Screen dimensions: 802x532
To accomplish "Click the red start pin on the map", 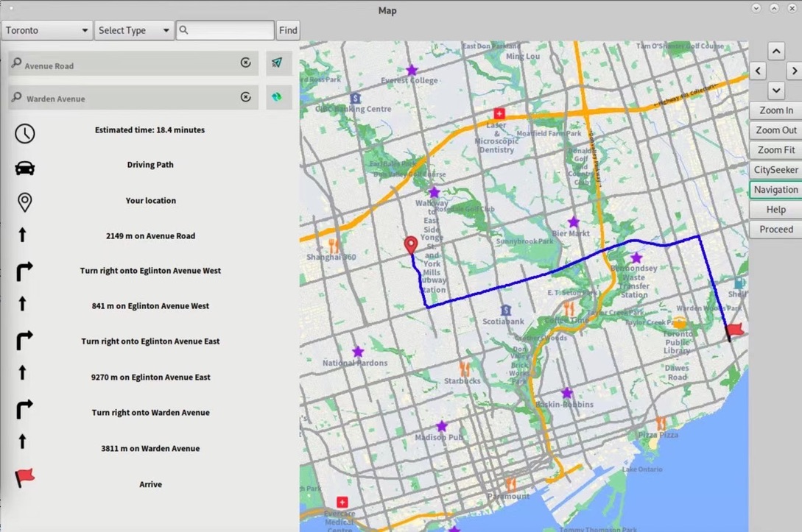I will click(411, 245).
